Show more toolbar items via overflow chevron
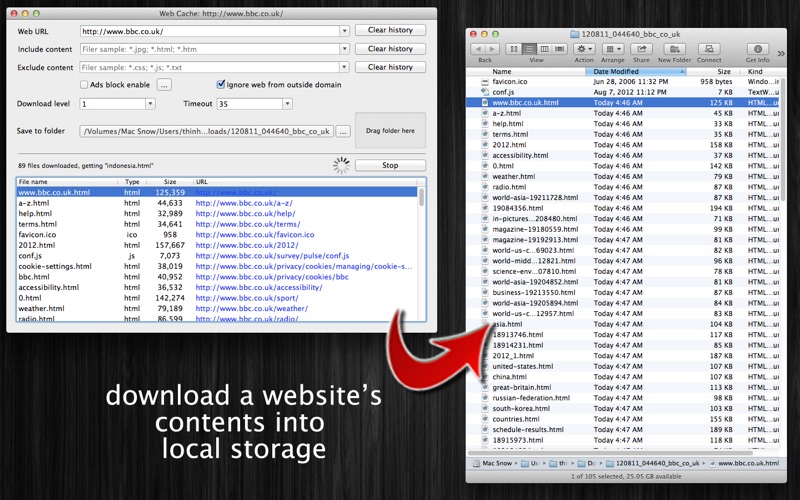The image size is (800, 500). click(x=780, y=53)
